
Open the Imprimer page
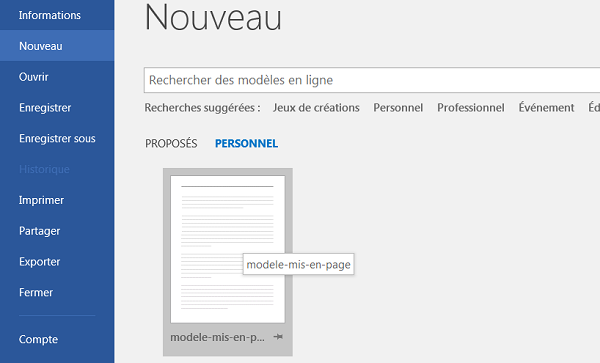[x=41, y=200]
